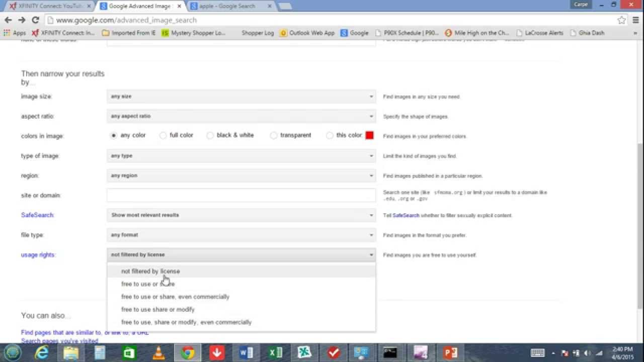Open the Windows Start button
Screen dimensions: 644x362
click(13, 352)
